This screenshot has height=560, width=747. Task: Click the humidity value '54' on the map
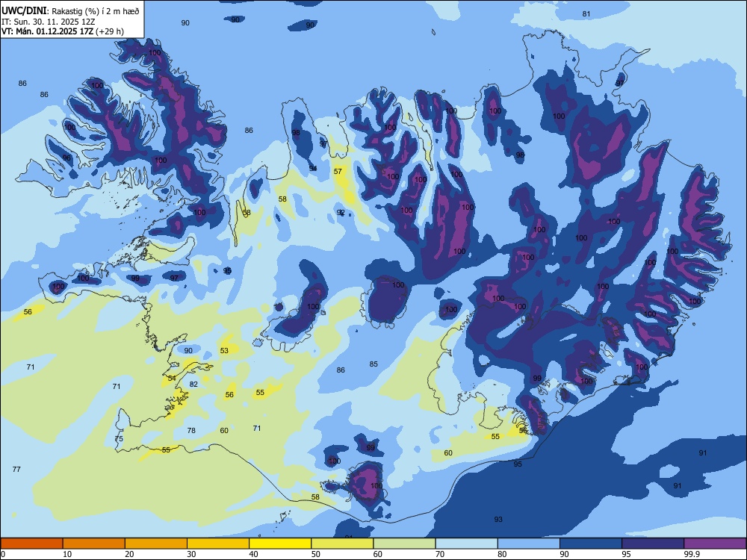[x=172, y=378]
